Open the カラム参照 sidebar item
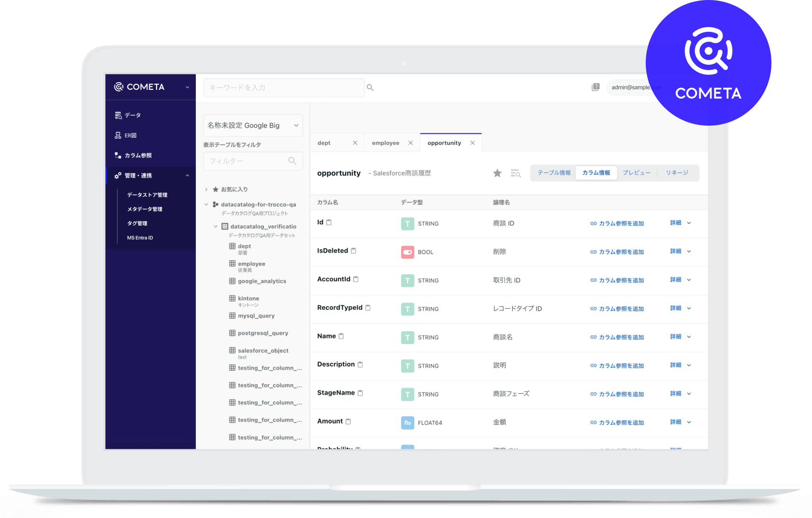 click(x=138, y=156)
